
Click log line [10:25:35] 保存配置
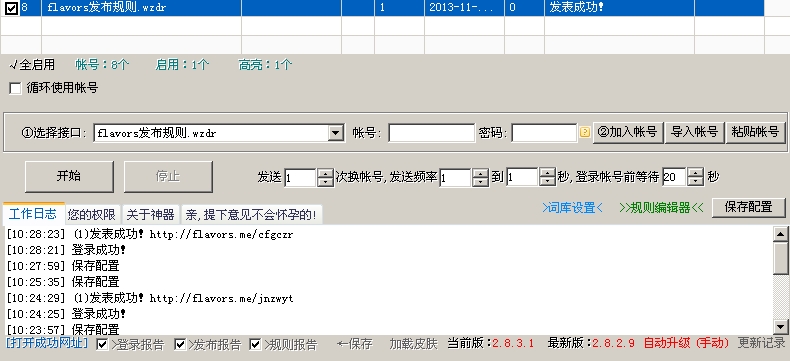63,282
